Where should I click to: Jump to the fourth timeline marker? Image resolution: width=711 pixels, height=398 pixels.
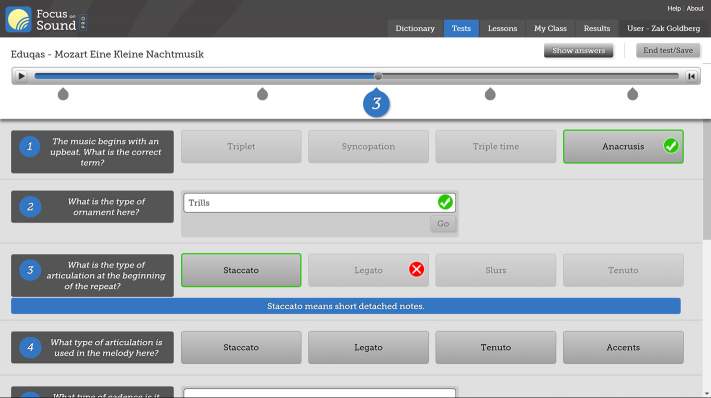[490, 94]
